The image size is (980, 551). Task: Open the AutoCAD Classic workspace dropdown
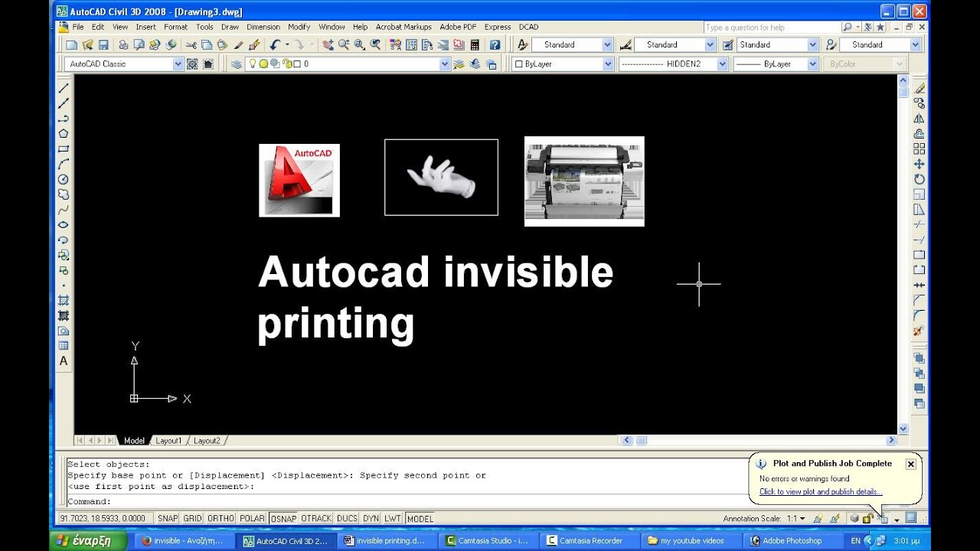point(178,64)
